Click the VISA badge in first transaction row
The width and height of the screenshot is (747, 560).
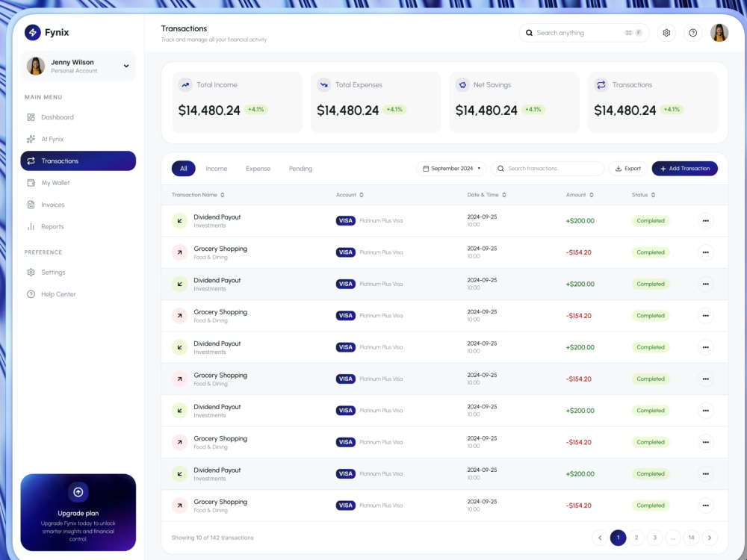coord(345,221)
